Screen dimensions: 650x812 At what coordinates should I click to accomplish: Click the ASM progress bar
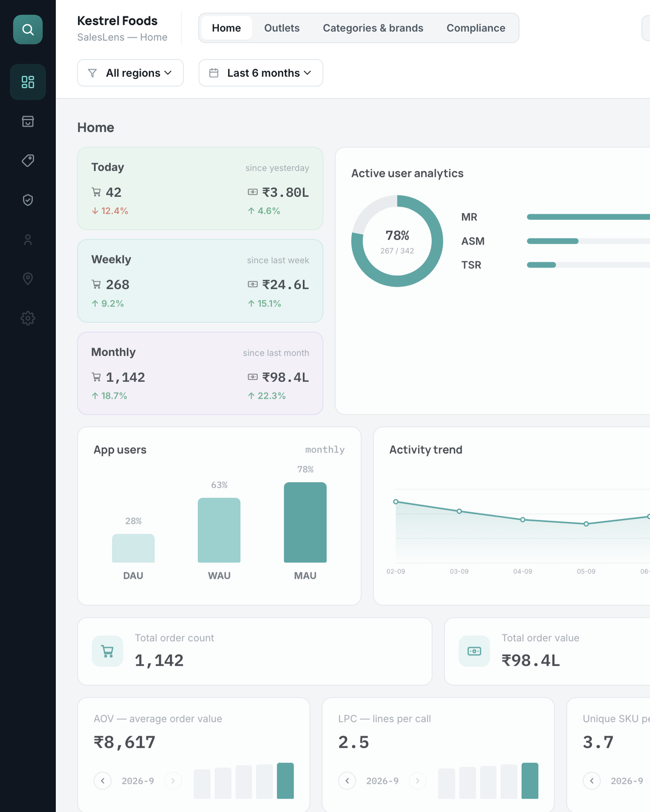[x=588, y=241]
